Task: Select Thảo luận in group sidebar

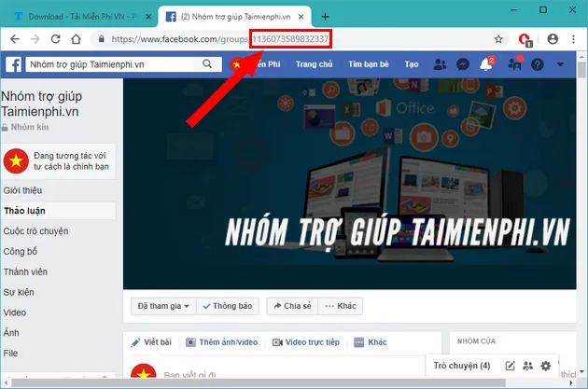Action: [x=58, y=211]
